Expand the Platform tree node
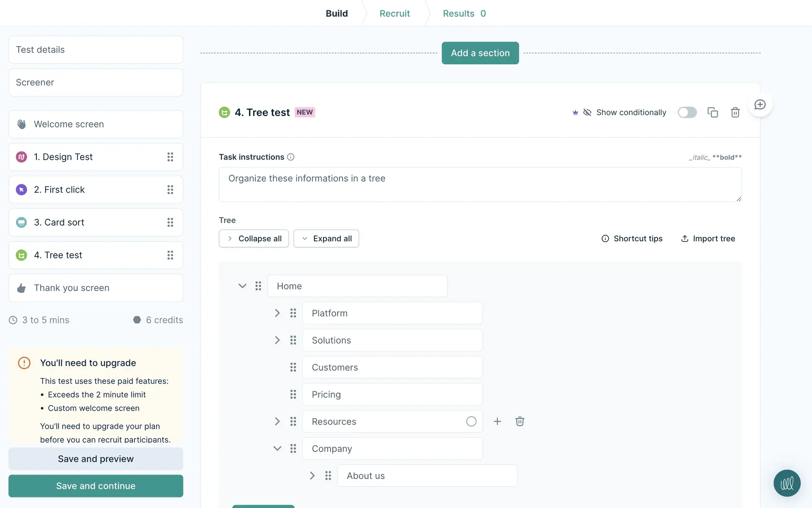812x508 pixels. 277,313
